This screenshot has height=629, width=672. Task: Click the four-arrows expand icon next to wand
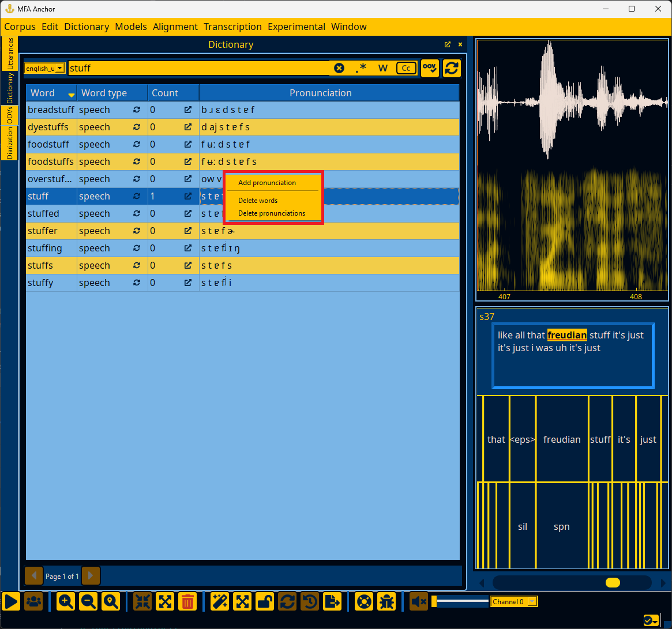242,601
